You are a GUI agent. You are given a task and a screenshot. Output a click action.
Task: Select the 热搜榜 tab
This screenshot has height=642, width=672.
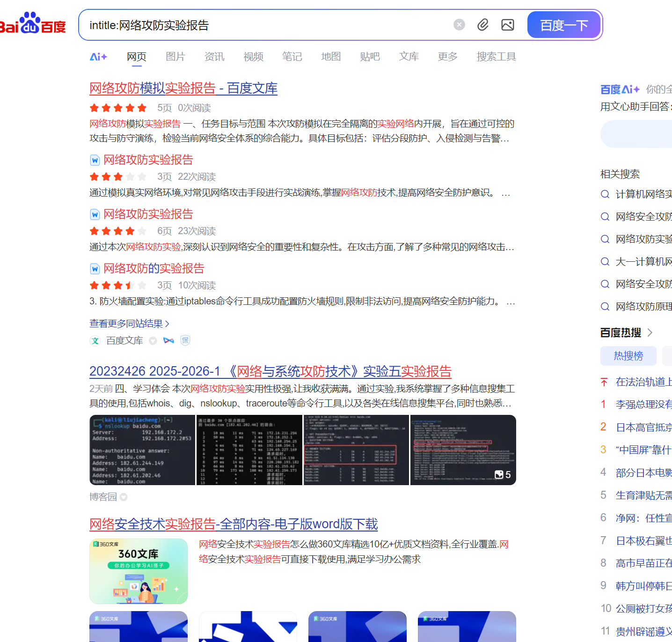point(628,356)
